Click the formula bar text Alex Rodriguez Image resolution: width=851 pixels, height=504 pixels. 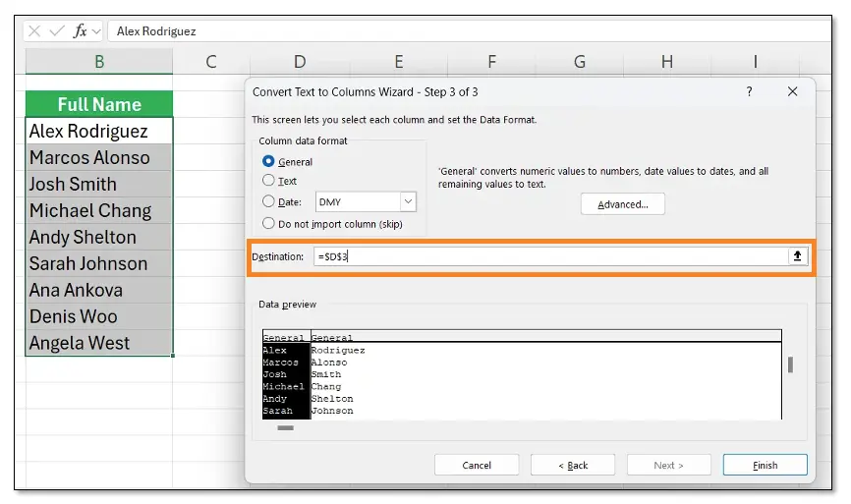(156, 31)
